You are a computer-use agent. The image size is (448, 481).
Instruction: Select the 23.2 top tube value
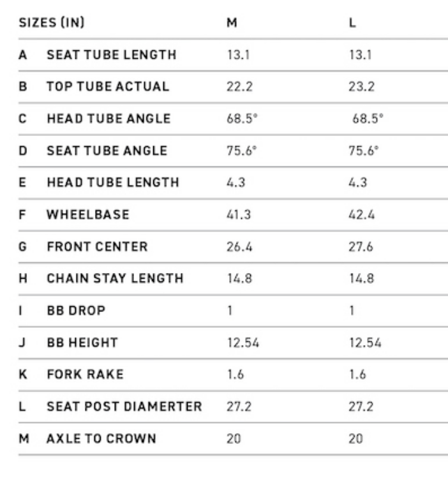tap(361, 86)
